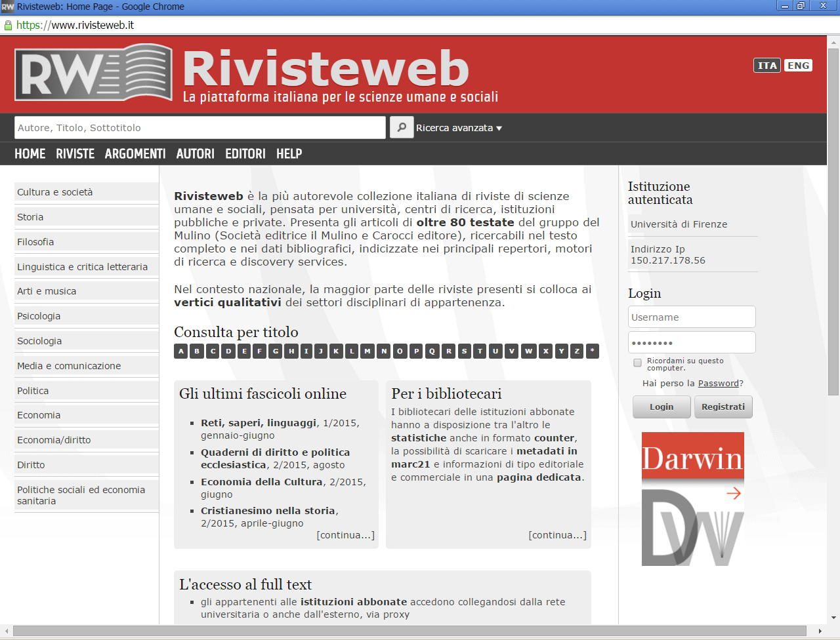
Task: Open titles starting with letter R
Action: click(449, 351)
